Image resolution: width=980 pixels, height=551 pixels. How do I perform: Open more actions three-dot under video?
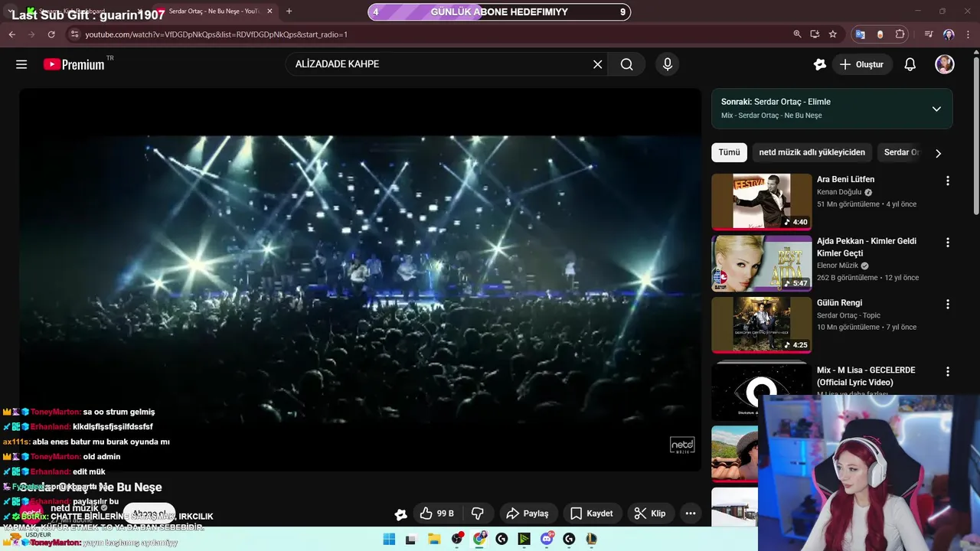pos(691,514)
